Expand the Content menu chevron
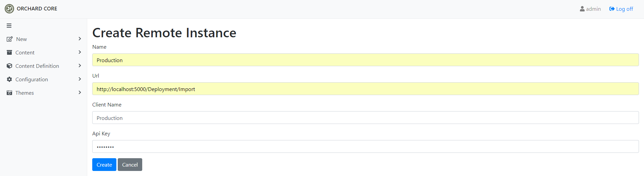Viewport: 644px width, 176px height. (80, 52)
